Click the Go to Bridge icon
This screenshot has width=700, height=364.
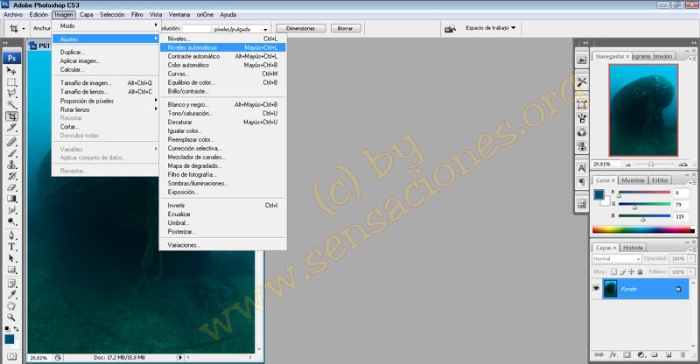pos(450,29)
